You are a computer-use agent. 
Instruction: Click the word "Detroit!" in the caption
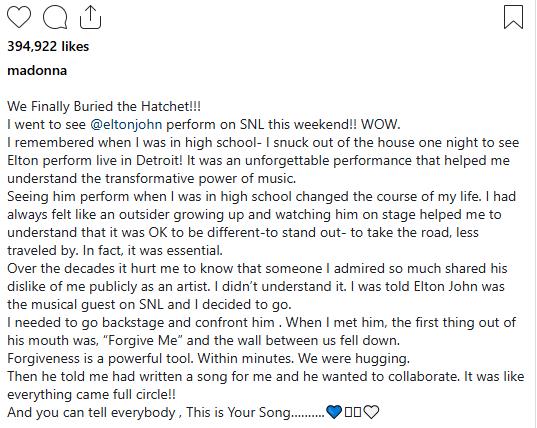click(159, 160)
